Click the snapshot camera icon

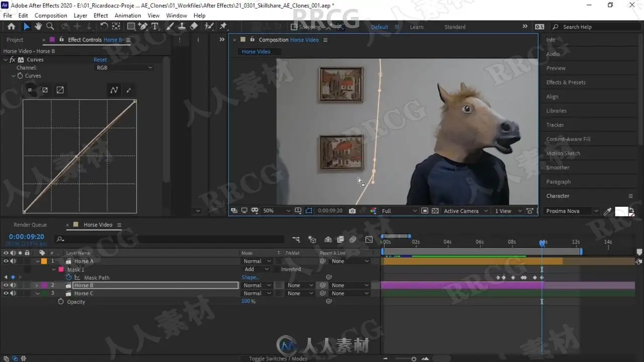pos(352,211)
